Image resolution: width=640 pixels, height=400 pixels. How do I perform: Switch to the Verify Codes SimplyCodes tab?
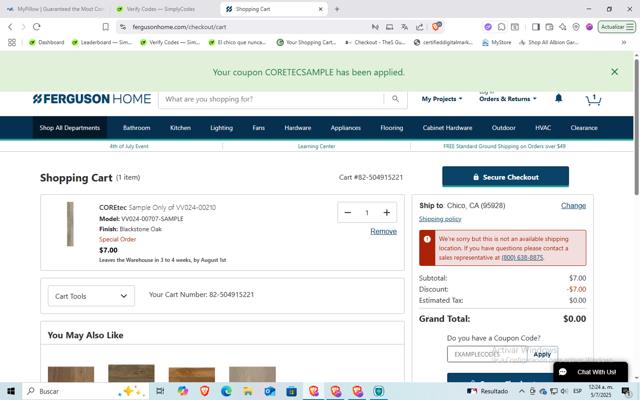161,9
